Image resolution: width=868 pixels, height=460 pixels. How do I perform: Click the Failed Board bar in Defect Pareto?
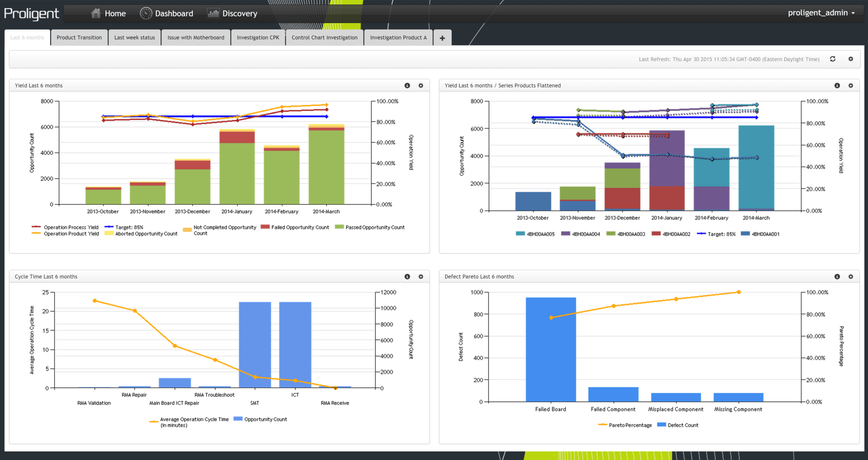click(550, 349)
